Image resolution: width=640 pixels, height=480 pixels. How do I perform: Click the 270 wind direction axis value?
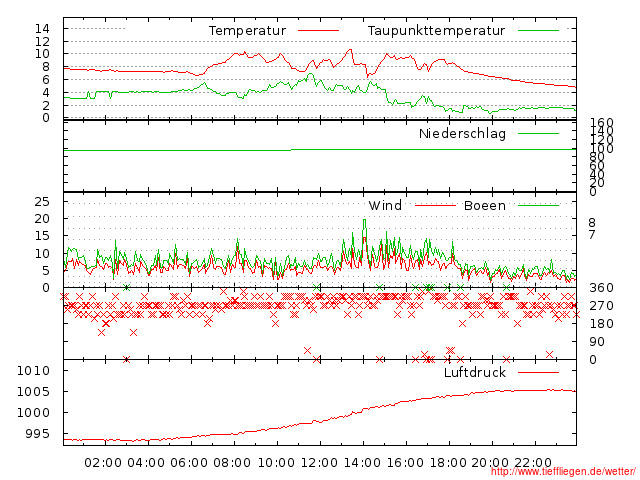point(601,306)
